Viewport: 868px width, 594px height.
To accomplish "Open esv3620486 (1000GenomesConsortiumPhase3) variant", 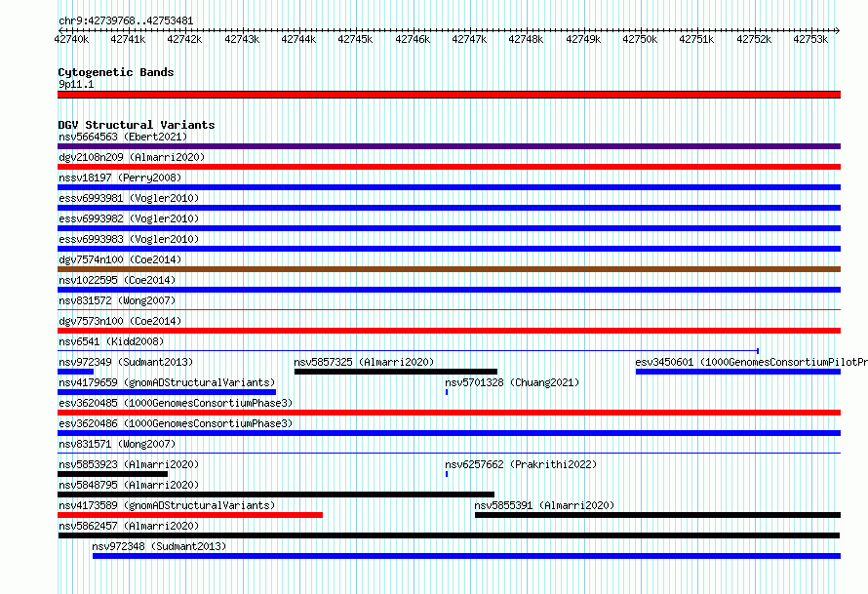I will pos(176,423).
